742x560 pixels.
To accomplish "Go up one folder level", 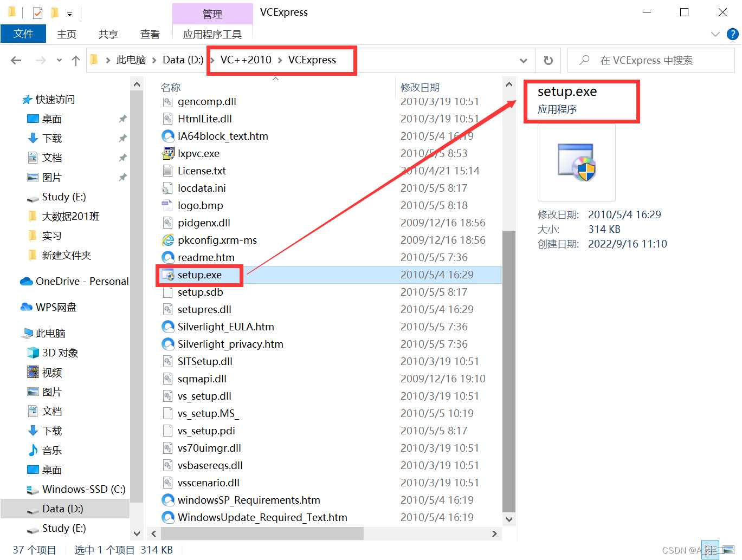I will (x=76, y=61).
